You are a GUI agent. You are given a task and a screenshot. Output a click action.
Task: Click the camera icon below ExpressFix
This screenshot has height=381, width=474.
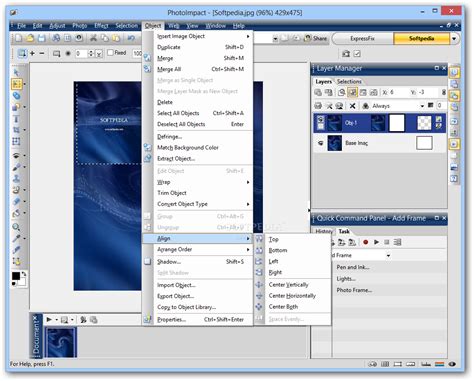346,53
